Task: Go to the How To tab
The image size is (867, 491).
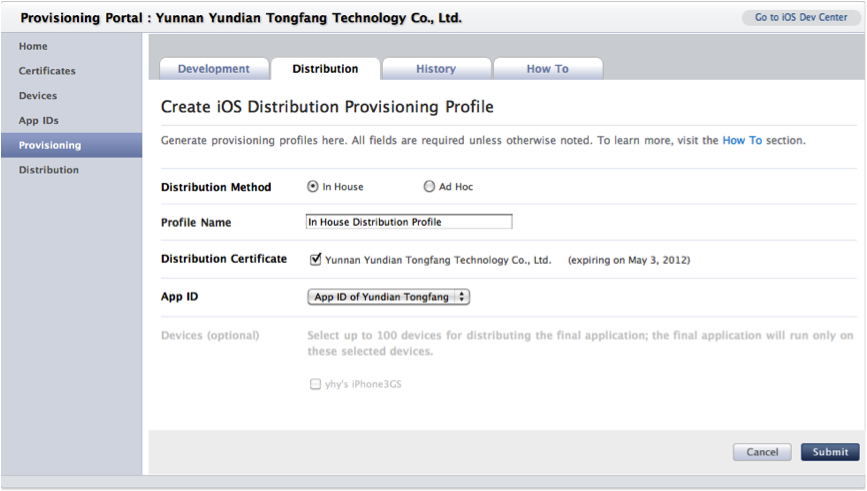Action: click(x=547, y=69)
